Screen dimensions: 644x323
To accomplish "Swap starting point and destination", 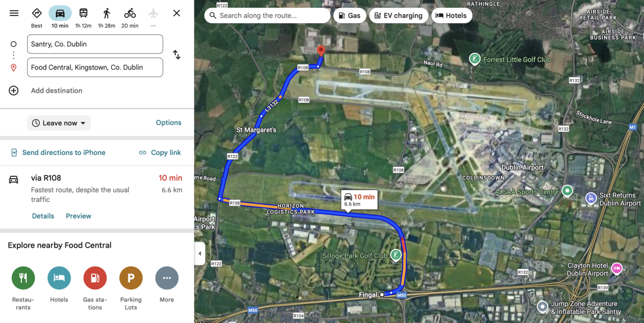I will [176, 55].
